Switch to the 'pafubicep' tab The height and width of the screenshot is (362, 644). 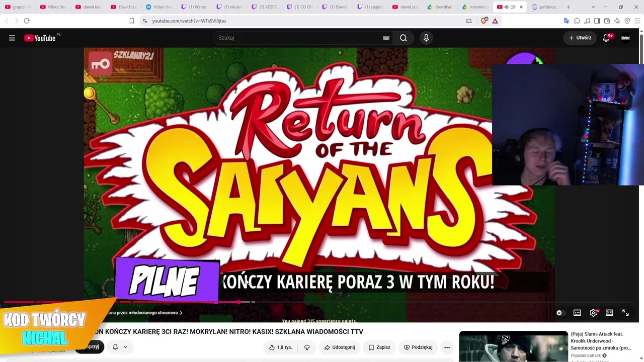(x=544, y=7)
